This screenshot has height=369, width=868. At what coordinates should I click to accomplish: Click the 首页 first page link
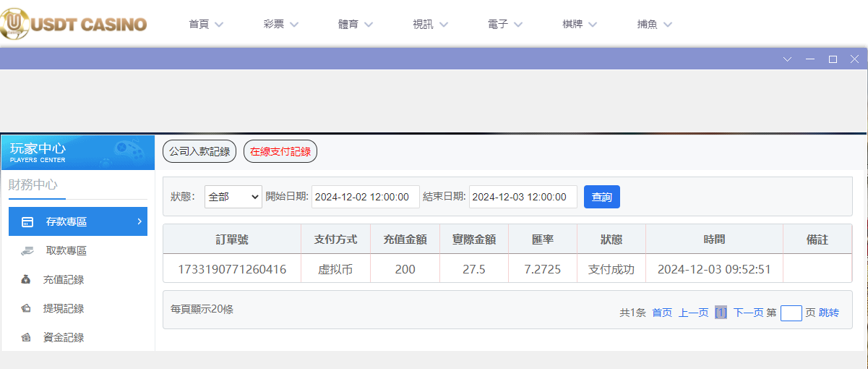click(x=662, y=313)
